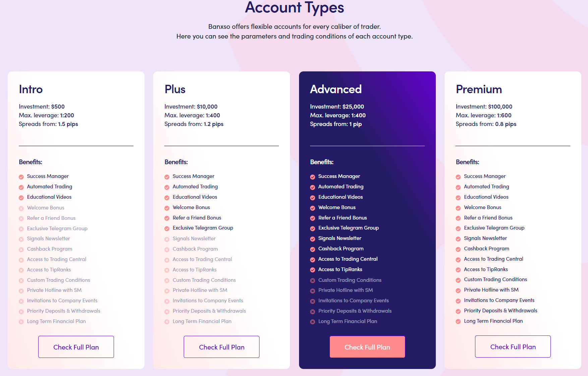The width and height of the screenshot is (588, 376).
Task: Click the cross icon next to Custom Trading Conditions under Advanced
Action: click(x=312, y=280)
